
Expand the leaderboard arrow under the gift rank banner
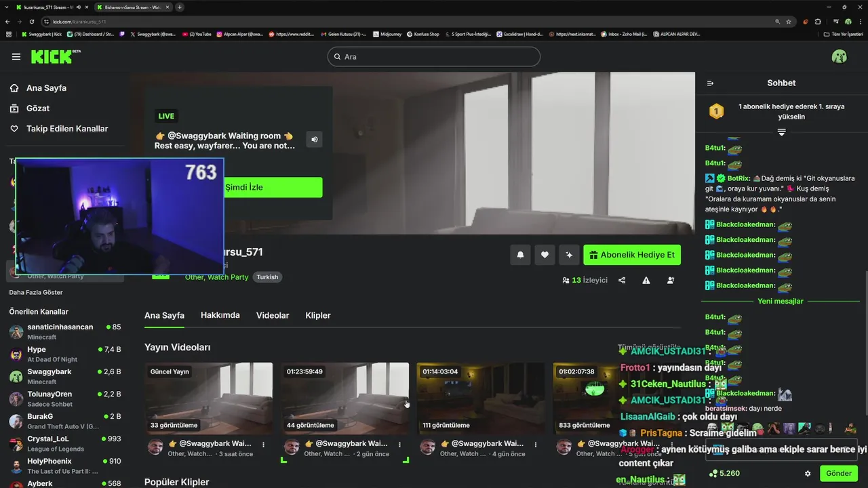point(781,132)
